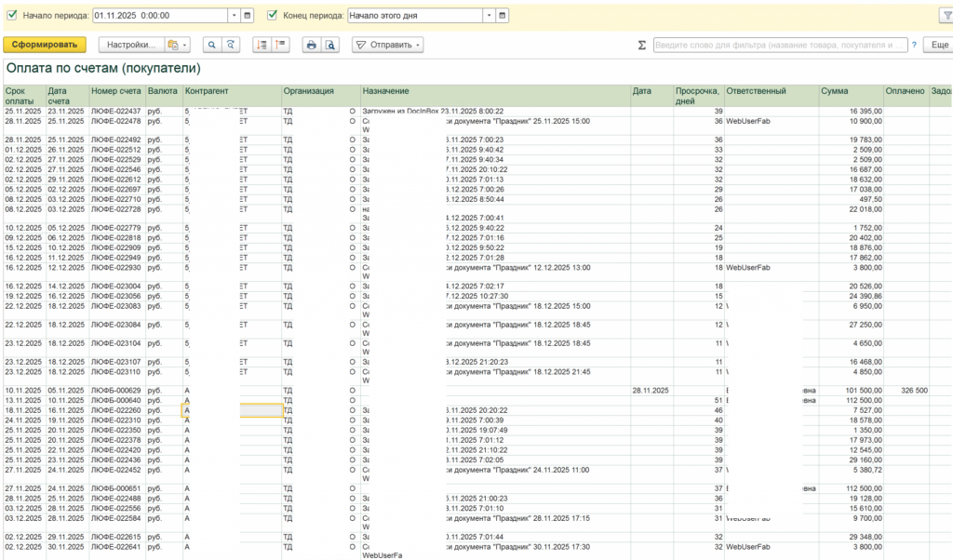Print the report via printer icon
Image resolution: width=953 pixels, height=560 pixels.
pos(312,45)
